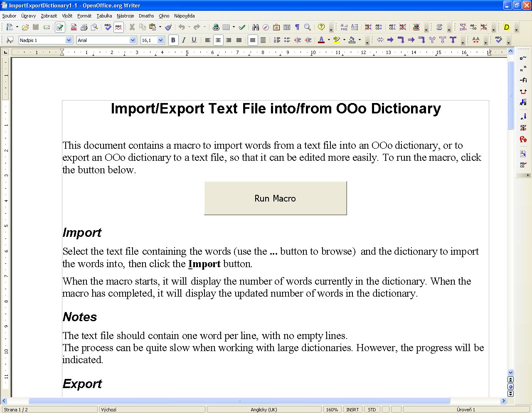Image resolution: width=532 pixels, height=413 pixels.
Task: Open Find & Replace binoculars
Action: click(x=256, y=27)
